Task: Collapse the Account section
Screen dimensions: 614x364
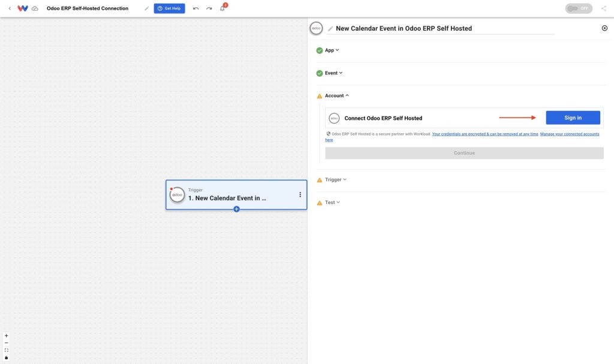Action: pyautogui.click(x=337, y=95)
